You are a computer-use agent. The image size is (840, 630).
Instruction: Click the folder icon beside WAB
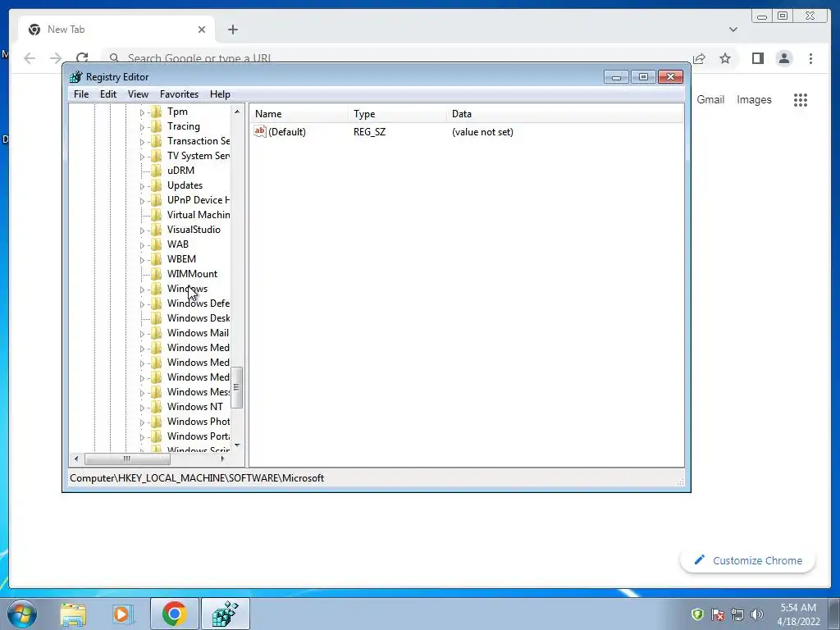(157, 244)
